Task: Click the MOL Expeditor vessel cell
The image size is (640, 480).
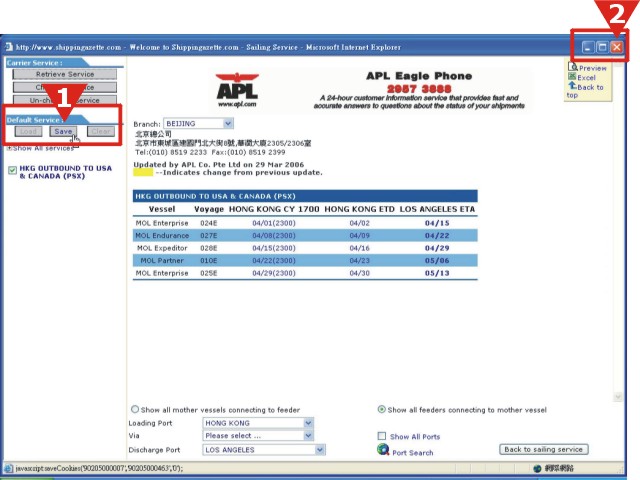Action: [x=162, y=248]
